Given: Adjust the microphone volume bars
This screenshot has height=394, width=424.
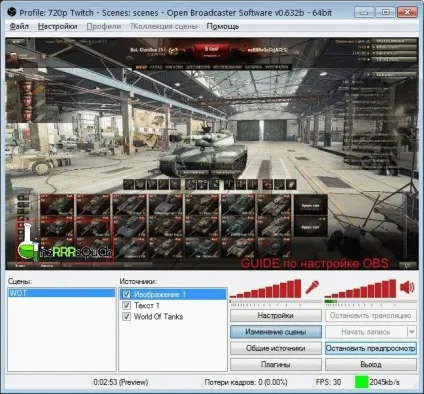Looking at the screenshot, I should coord(266,289).
